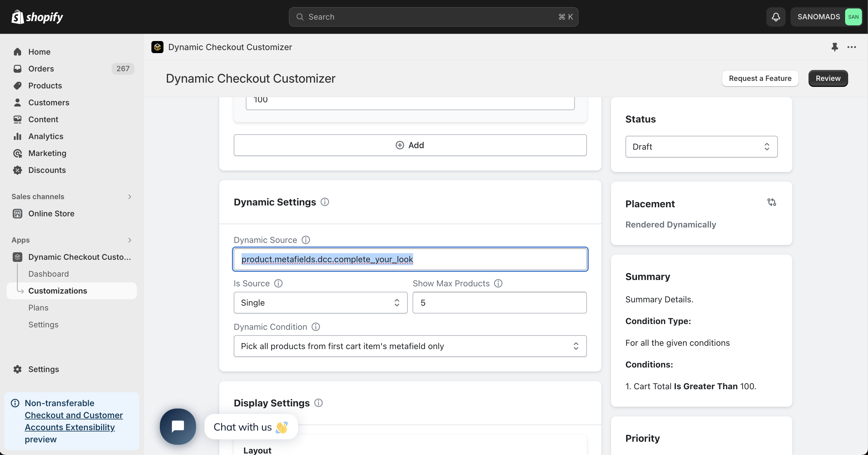Click Dynamic Condition info icon

click(x=316, y=326)
